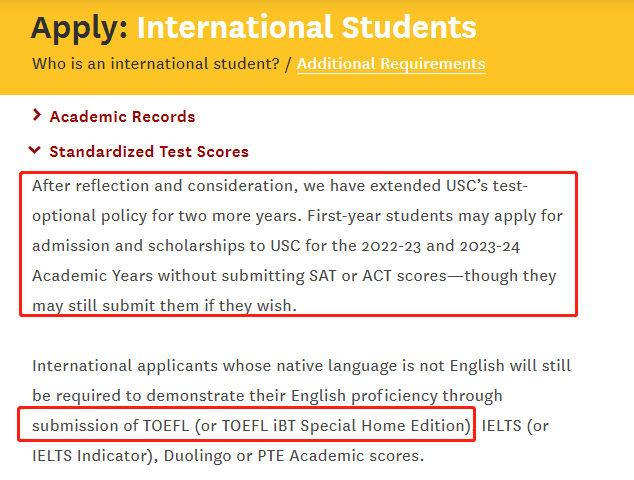Viewport: 634px width, 480px height.
Task: Click 'TOEFL iBT Special Home Edition' text
Action: (345, 425)
